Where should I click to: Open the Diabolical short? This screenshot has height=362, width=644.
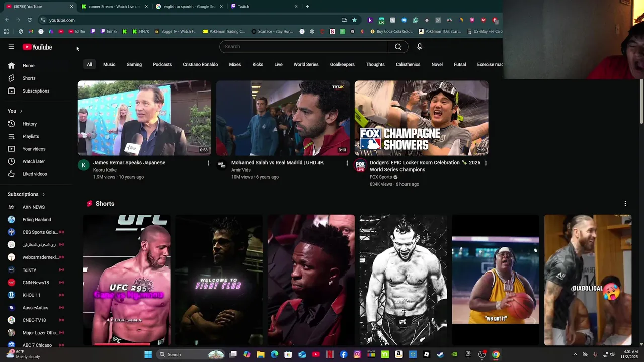pyautogui.click(x=588, y=280)
